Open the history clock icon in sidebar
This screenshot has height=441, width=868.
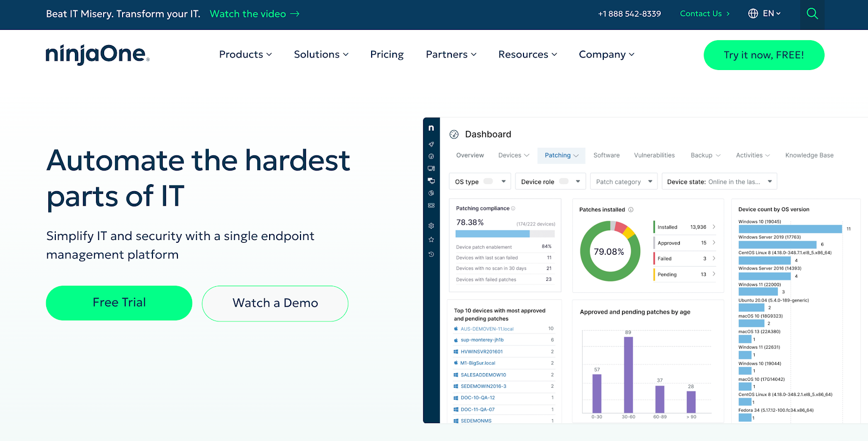pos(431,254)
